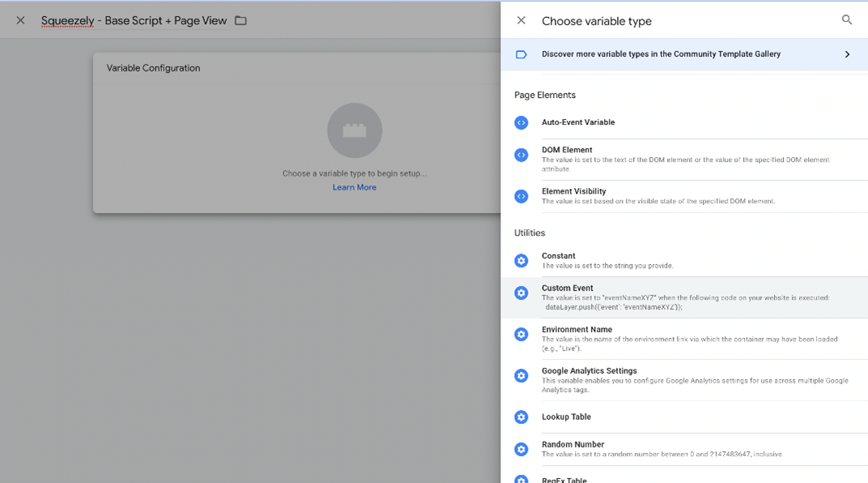This screenshot has height=483, width=868.
Task: Click the Element Visibility code icon
Action: click(521, 196)
